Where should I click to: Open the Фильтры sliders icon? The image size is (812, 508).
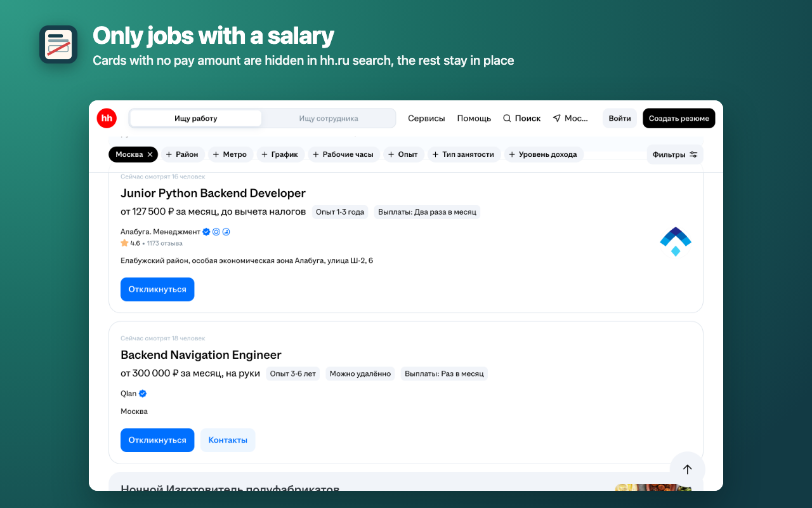coord(693,154)
